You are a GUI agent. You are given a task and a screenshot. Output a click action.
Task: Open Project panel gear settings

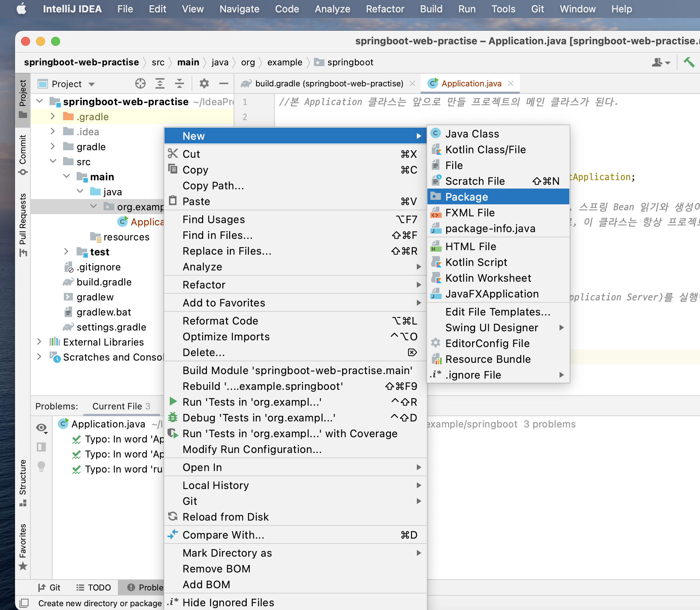point(204,83)
